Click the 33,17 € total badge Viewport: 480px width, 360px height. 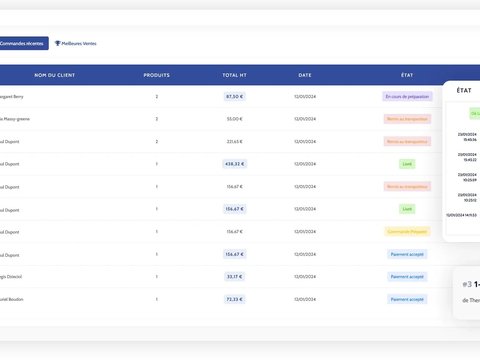(x=235, y=277)
